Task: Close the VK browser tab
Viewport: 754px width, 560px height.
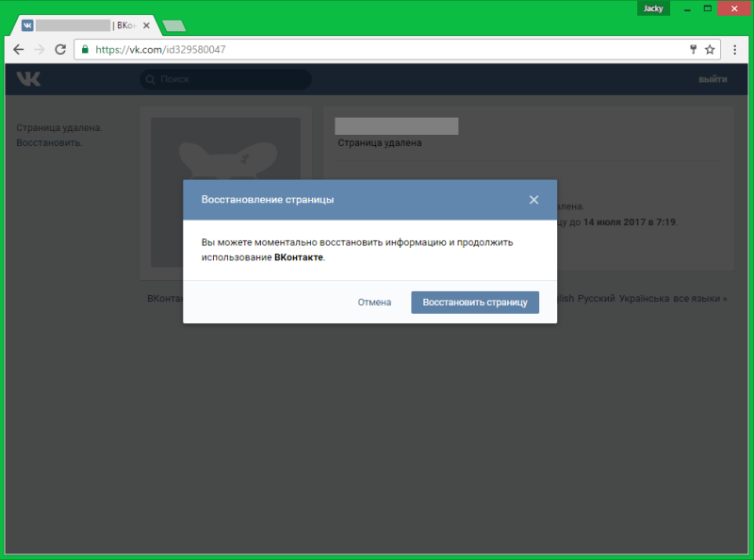Action: pyautogui.click(x=147, y=25)
